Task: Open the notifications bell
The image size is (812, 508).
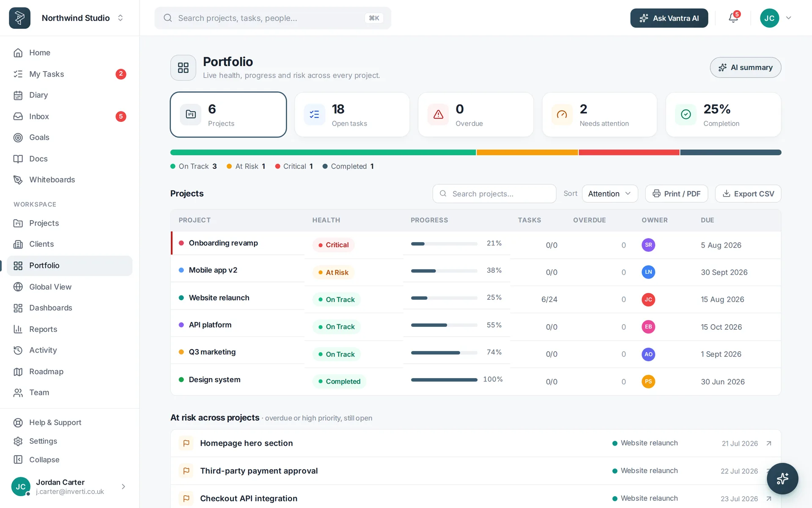Action: tap(733, 18)
